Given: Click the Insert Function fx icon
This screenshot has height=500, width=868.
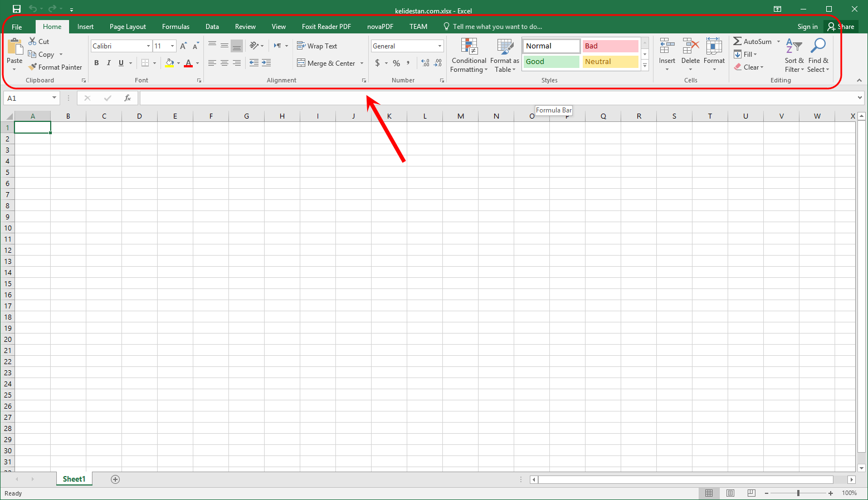Looking at the screenshot, I should tap(128, 98).
